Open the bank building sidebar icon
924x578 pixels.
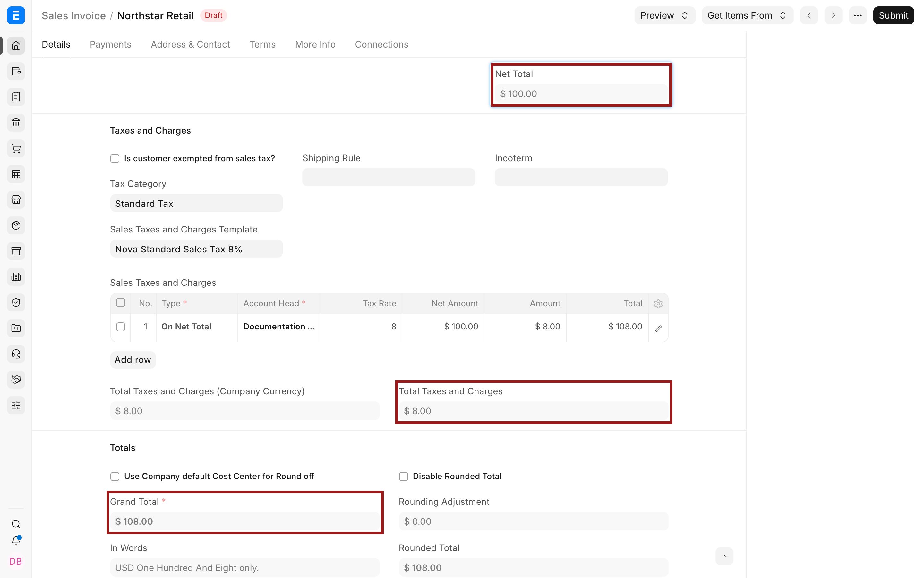pyautogui.click(x=16, y=123)
